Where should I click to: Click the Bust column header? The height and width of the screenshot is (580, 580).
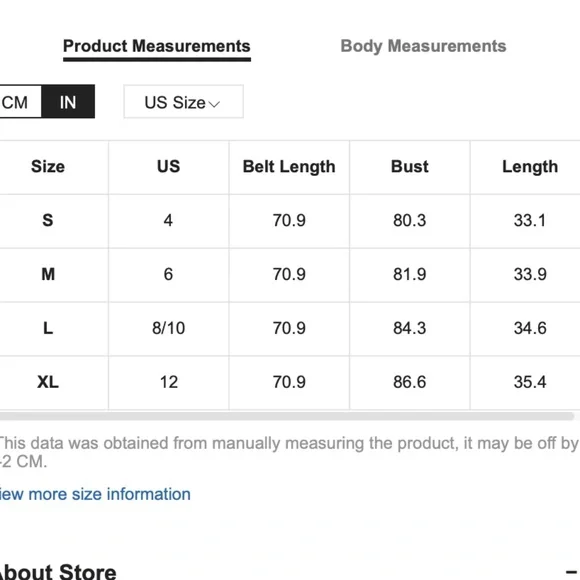pos(410,167)
